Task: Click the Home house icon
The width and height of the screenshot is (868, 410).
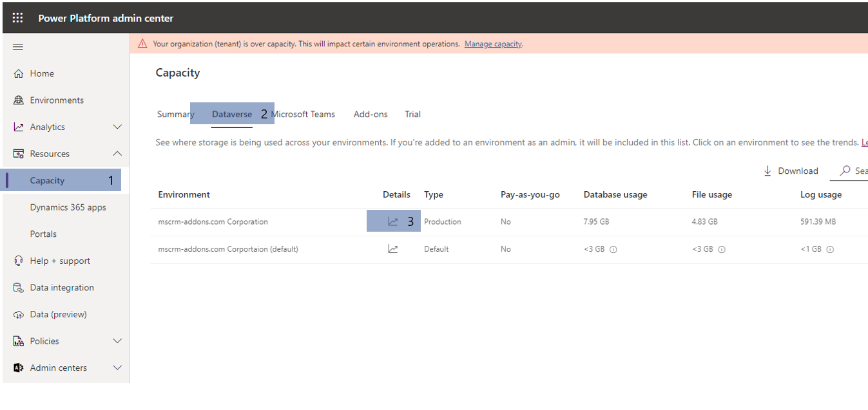Action: pos(19,73)
